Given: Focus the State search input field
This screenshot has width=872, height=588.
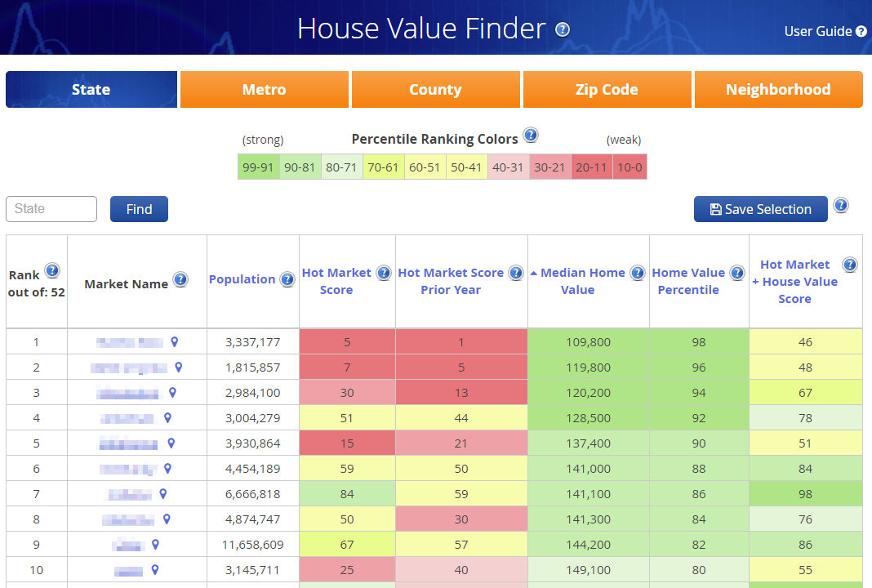Looking at the screenshot, I should [51, 208].
